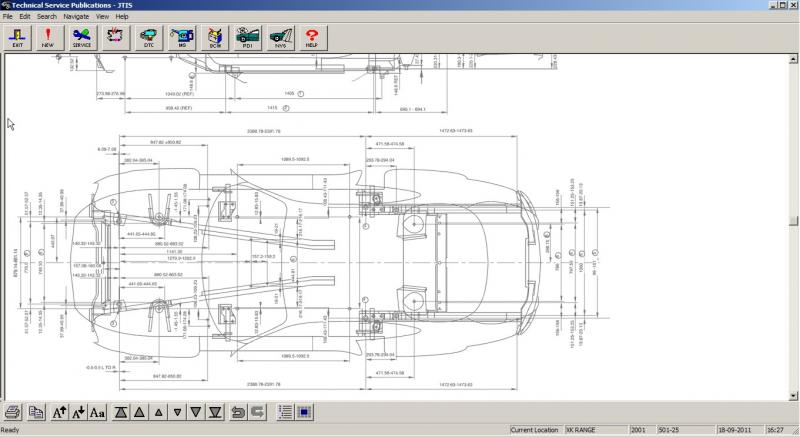Copy content using the copy icon
The image size is (800, 437).
[36, 412]
